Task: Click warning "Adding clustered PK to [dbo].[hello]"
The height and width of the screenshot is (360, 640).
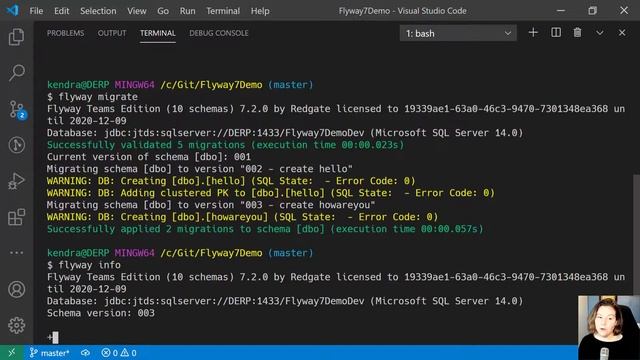Action: coord(271,193)
